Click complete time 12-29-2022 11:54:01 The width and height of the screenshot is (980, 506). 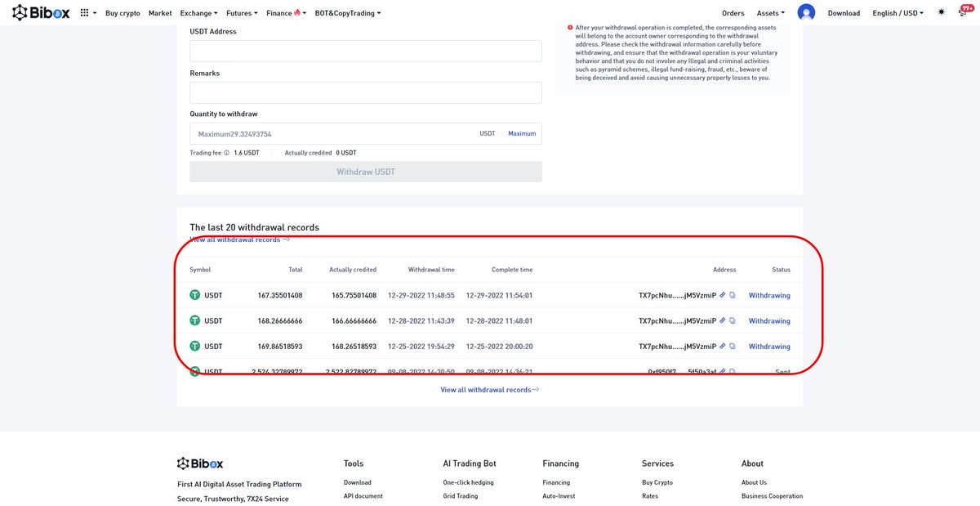[499, 296]
